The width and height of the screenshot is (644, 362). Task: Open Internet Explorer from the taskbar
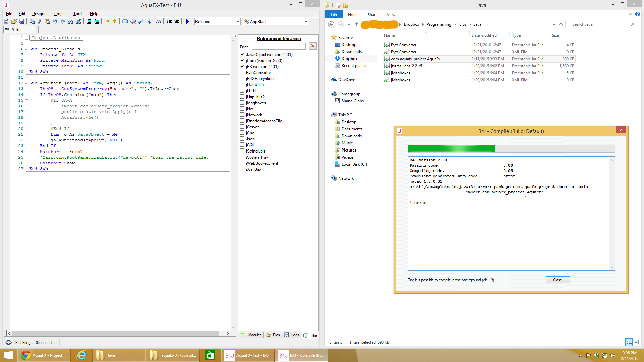click(x=82, y=355)
